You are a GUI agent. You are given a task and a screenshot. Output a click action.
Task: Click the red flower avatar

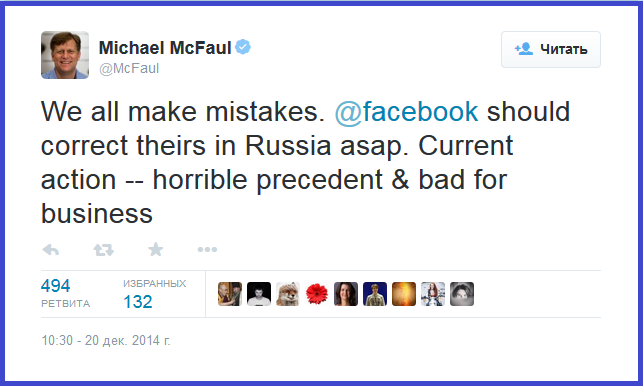point(317,294)
